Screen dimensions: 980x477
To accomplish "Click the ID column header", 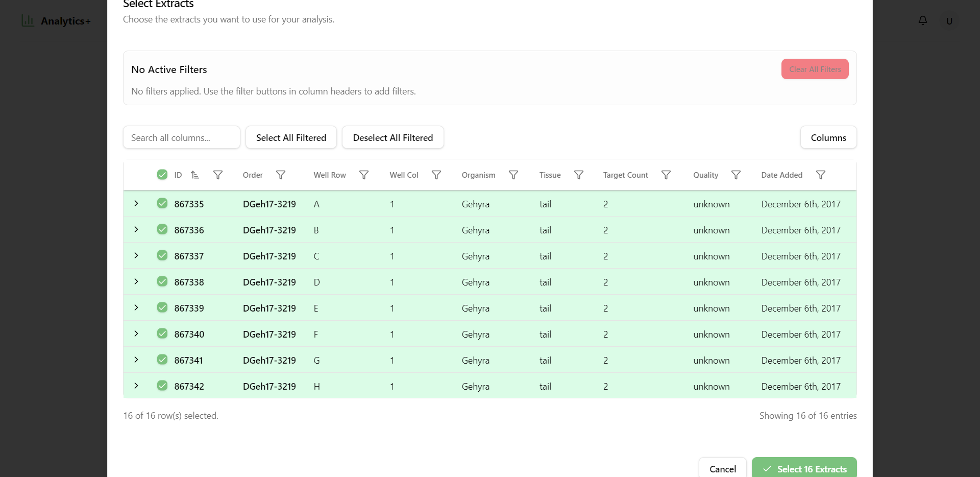I will coord(178,175).
